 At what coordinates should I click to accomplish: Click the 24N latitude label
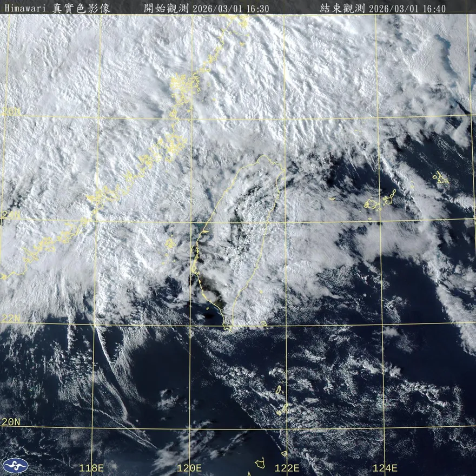(x=11, y=215)
